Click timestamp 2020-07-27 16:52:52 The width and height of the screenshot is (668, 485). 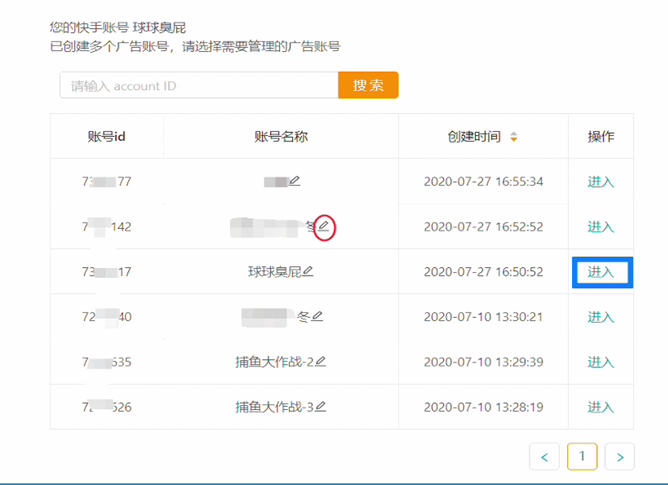[x=484, y=227]
